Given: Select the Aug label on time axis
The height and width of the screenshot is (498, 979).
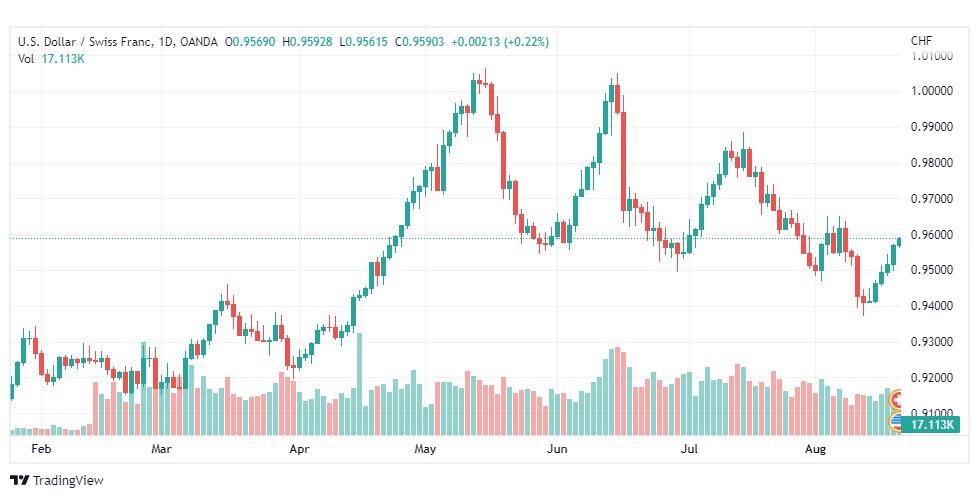Looking at the screenshot, I should pos(815,449).
